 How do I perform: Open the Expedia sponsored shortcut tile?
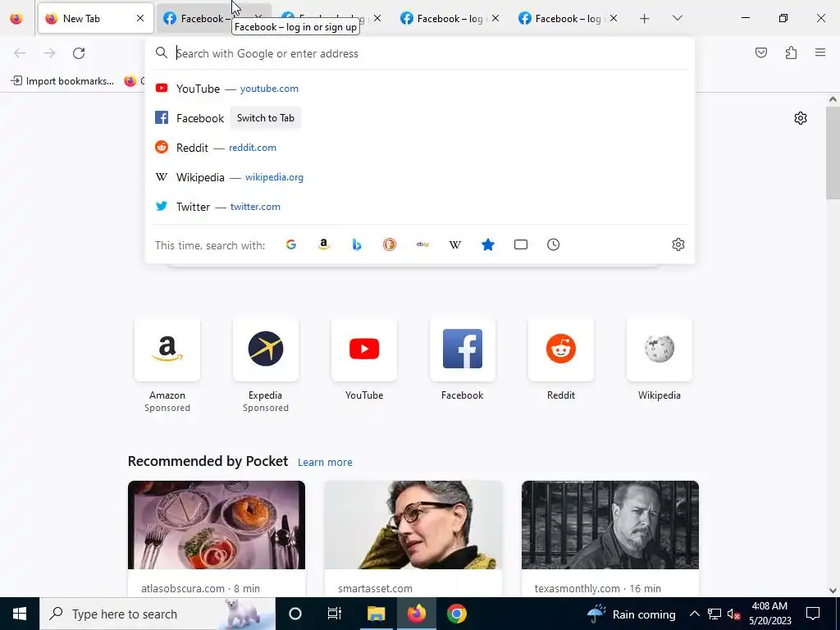pos(266,349)
